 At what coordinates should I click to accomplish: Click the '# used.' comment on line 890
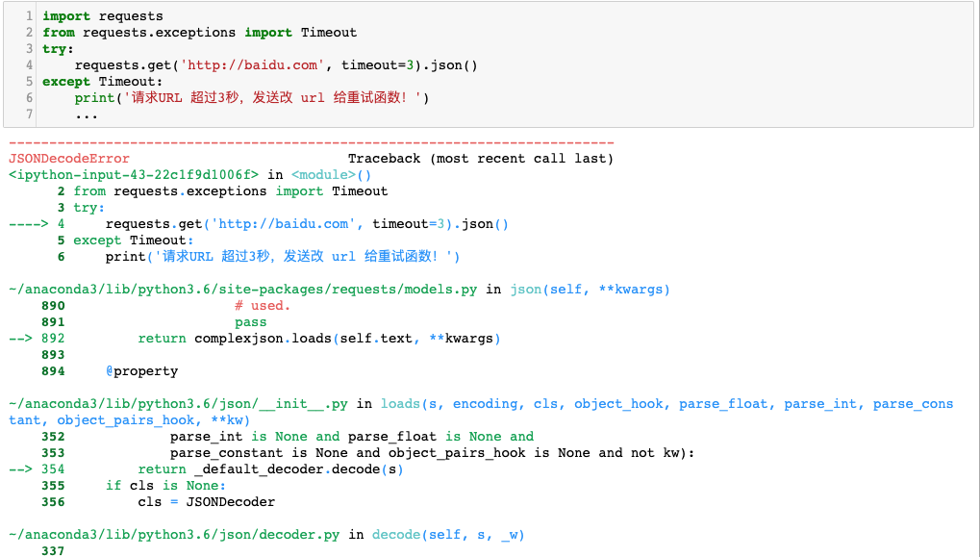pos(263,306)
